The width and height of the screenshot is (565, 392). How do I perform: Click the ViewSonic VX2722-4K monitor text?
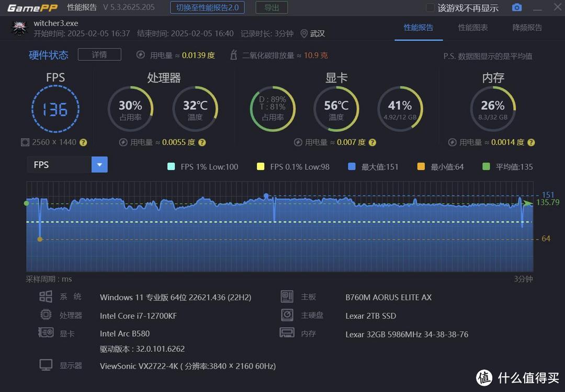tap(188, 366)
